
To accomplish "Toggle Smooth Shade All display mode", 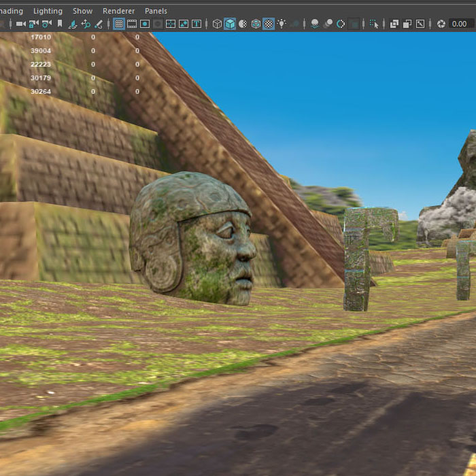I will (x=230, y=24).
